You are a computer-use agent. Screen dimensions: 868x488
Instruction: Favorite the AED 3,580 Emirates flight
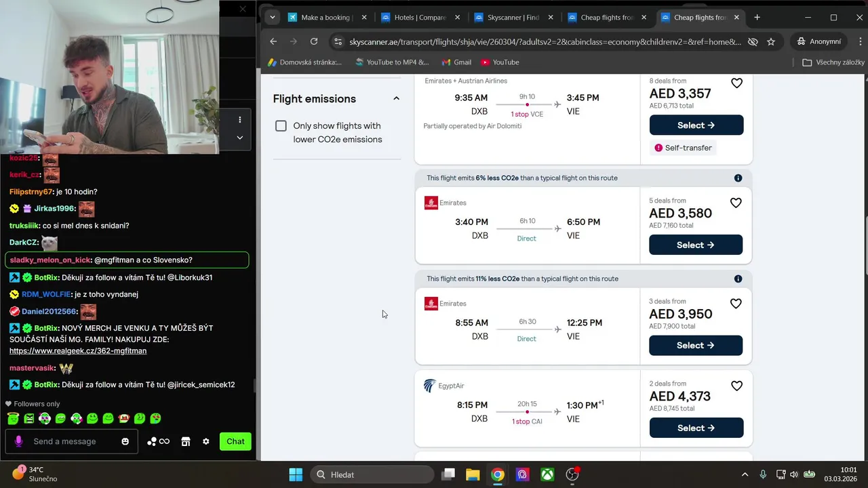click(736, 203)
